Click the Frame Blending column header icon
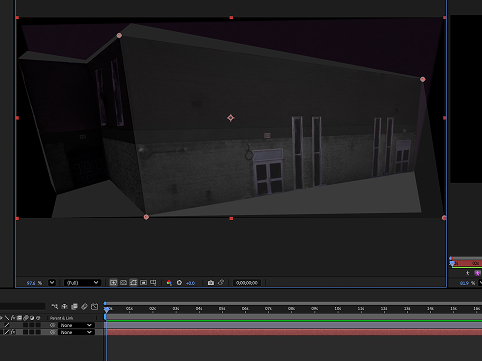The image size is (482, 362). 19,318
